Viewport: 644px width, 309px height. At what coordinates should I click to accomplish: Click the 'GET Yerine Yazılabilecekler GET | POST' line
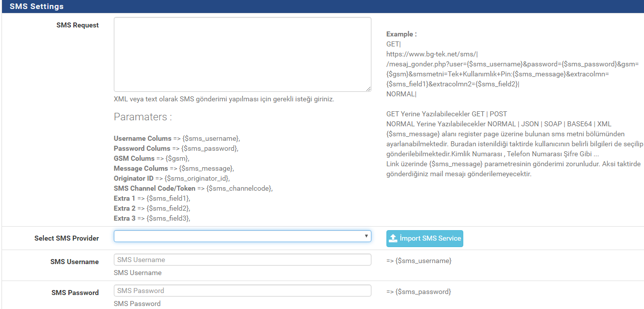click(x=447, y=114)
